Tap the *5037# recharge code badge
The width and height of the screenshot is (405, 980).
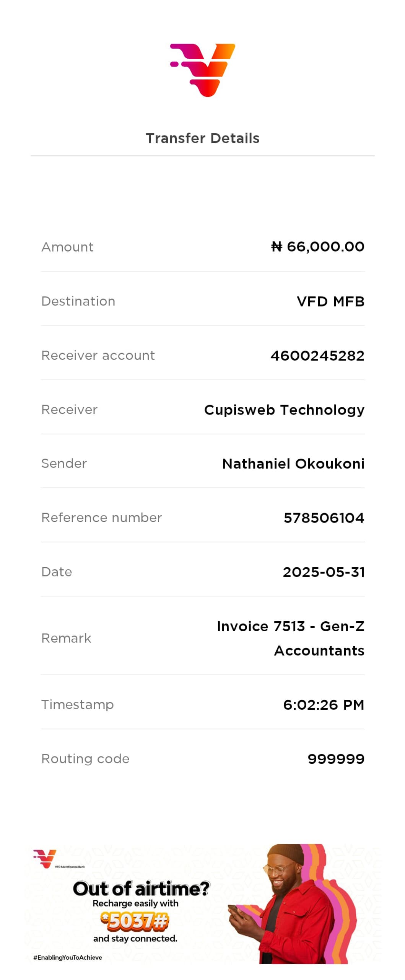135,921
